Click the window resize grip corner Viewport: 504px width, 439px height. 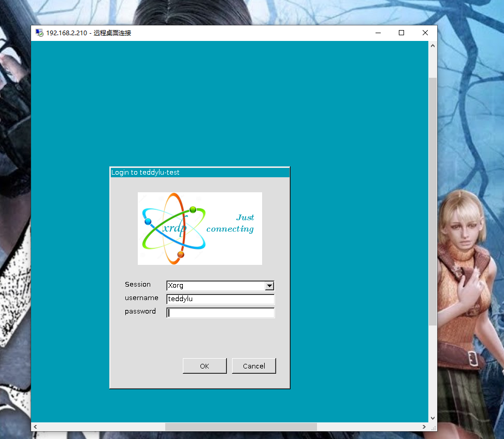tap(433, 428)
